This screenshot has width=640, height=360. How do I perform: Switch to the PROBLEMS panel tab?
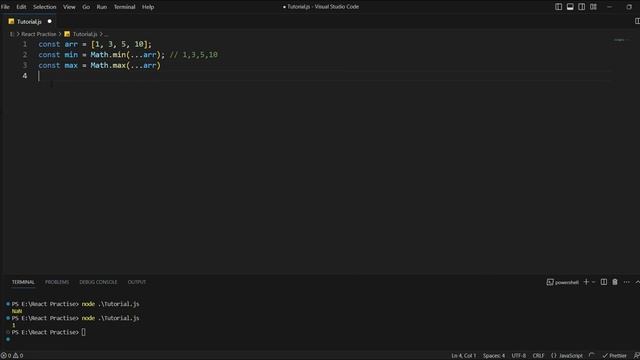[x=57, y=282]
